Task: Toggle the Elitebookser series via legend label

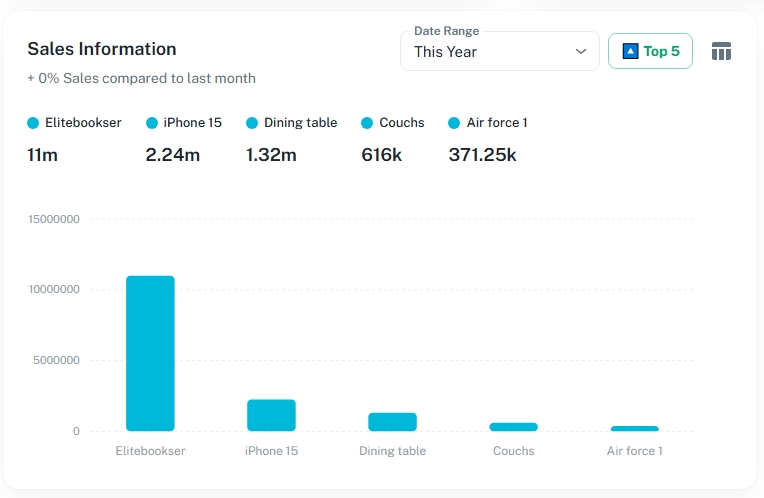Action: pos(83,123)
